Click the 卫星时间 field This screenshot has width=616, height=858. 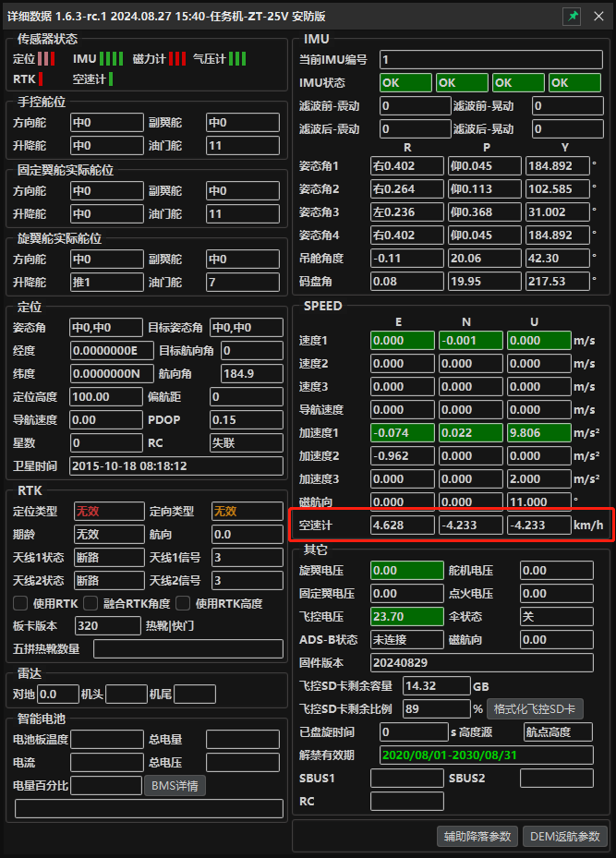click(176, 466)
